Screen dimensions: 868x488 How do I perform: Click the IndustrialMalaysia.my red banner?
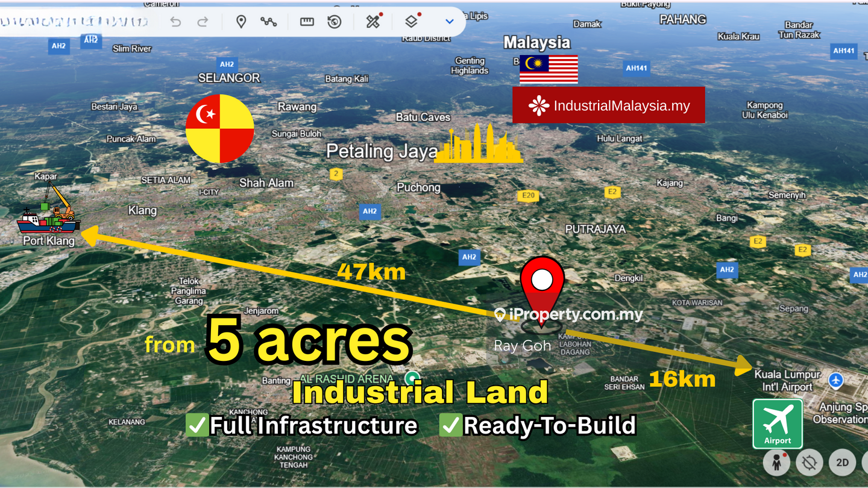(608, 105)
